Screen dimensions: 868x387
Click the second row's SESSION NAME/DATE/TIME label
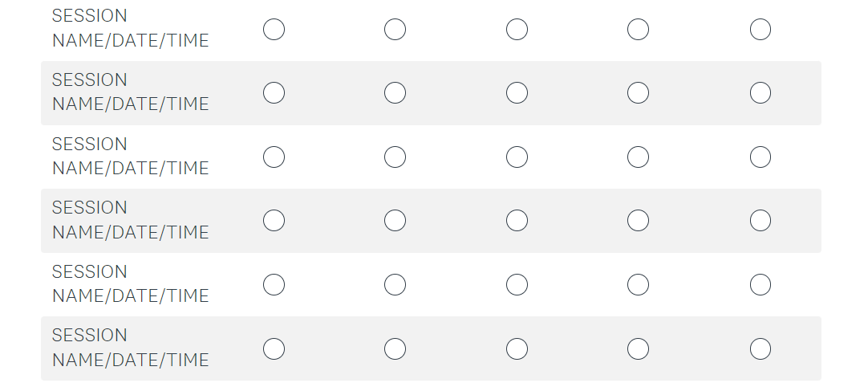point(130,92)
